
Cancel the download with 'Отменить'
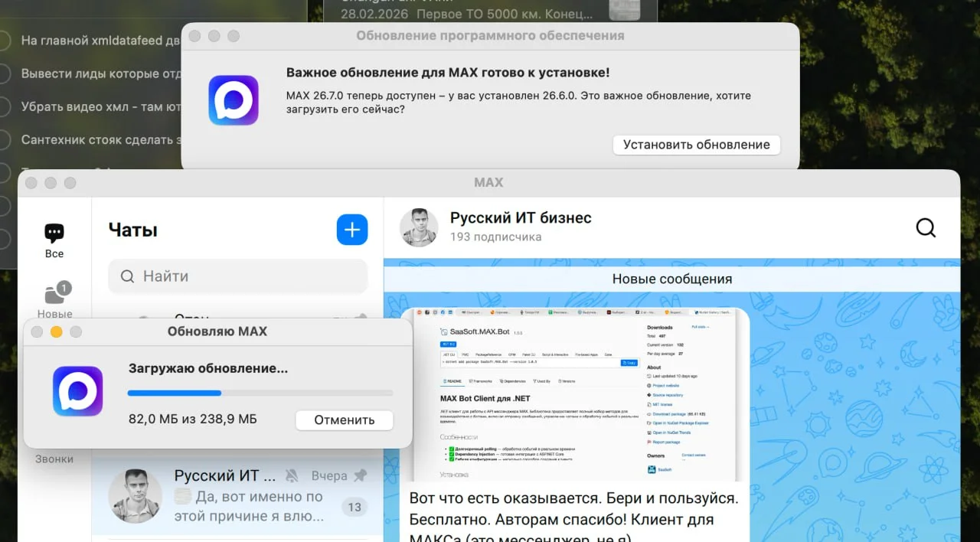[x=344, y=420]
